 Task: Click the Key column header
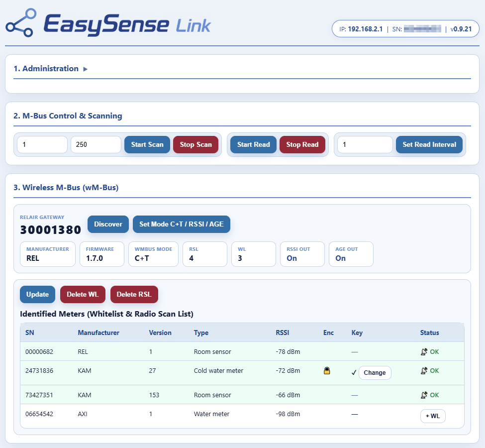pyautogui.click(x=357, y=333)
